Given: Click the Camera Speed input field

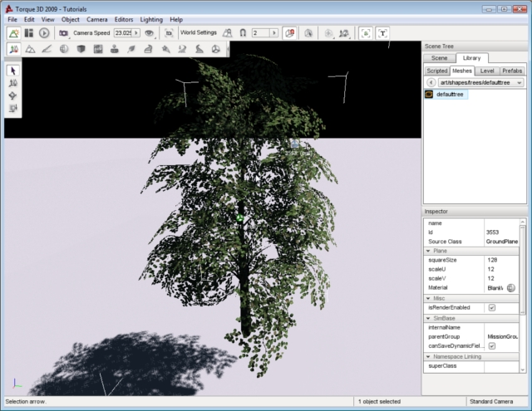Looking at the screenshot, I should pos(122,33).
